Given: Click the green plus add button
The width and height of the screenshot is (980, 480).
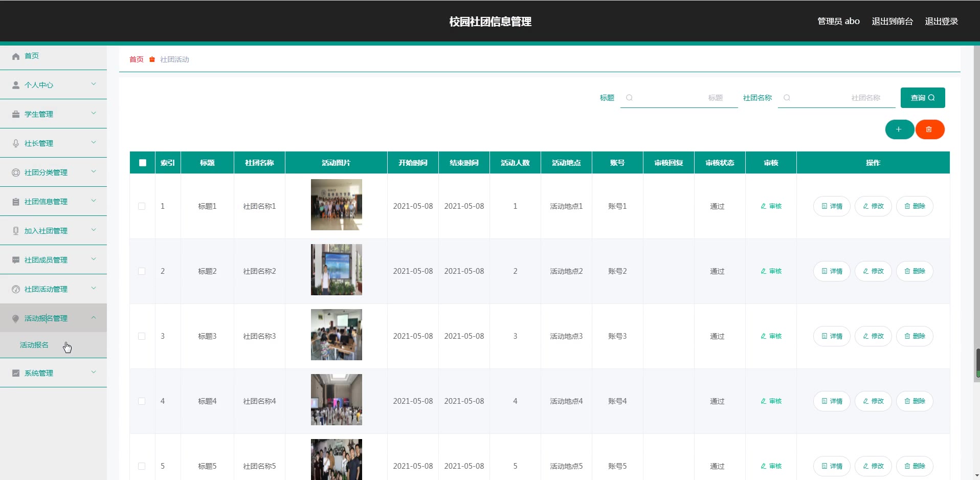Looking at the screenshot, I should click(899, 129).
